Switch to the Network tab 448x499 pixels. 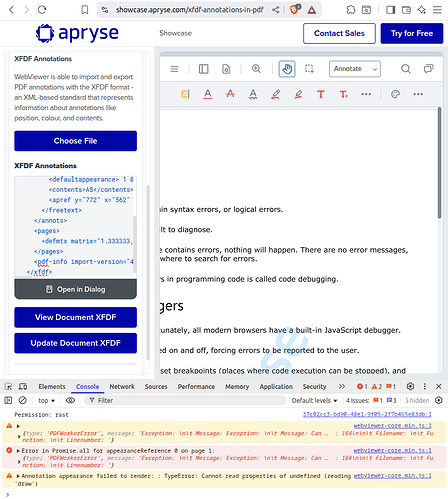tap(122, 387)
